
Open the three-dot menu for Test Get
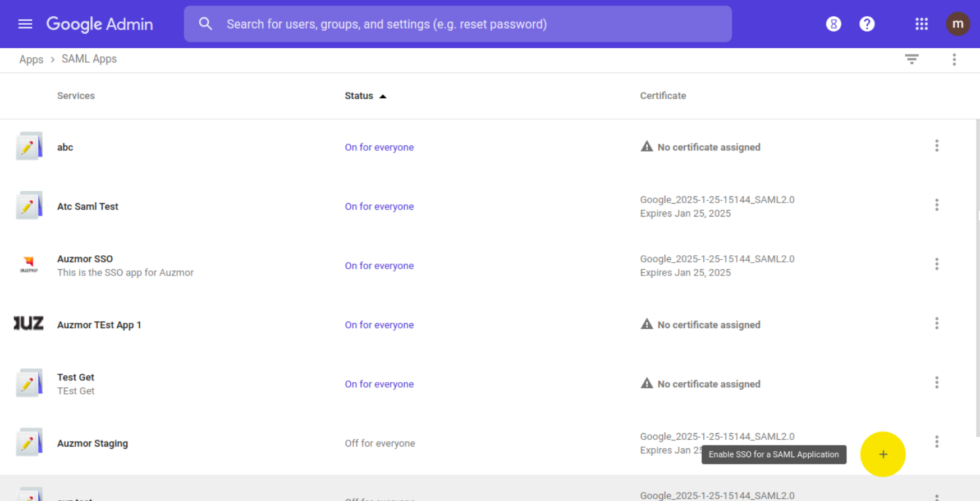pos(937,383)
